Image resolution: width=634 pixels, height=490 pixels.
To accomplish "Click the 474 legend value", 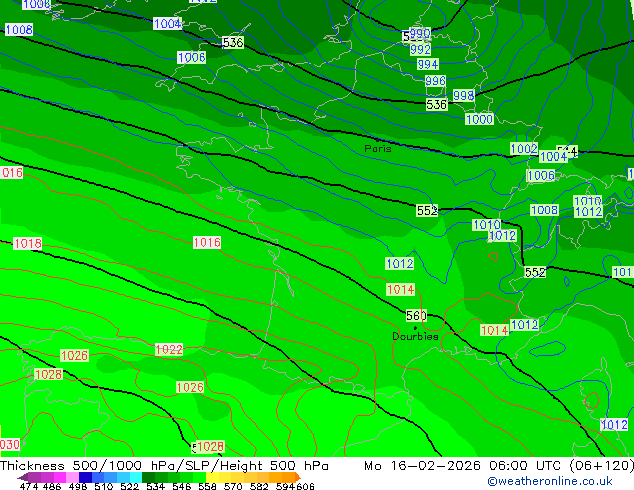I will pos(29,486).
